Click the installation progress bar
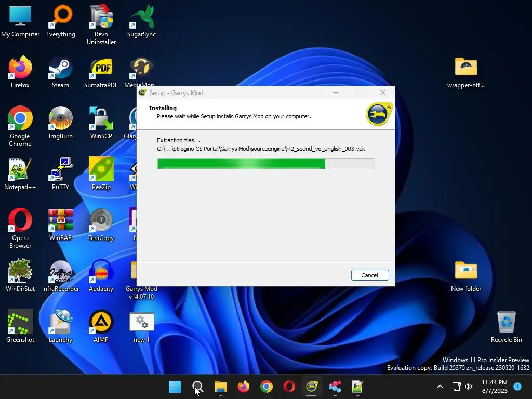Screen dimensions: 532x399 tap(265, 164)
